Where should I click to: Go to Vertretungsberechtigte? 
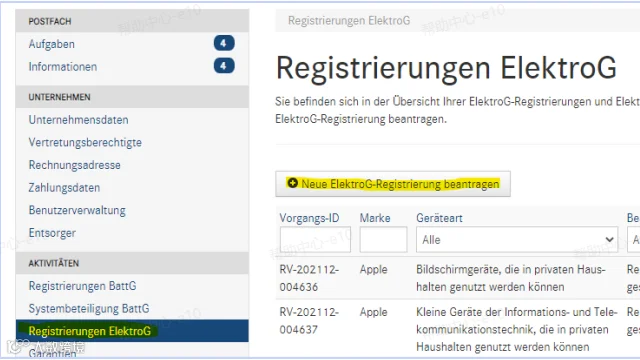85,142
